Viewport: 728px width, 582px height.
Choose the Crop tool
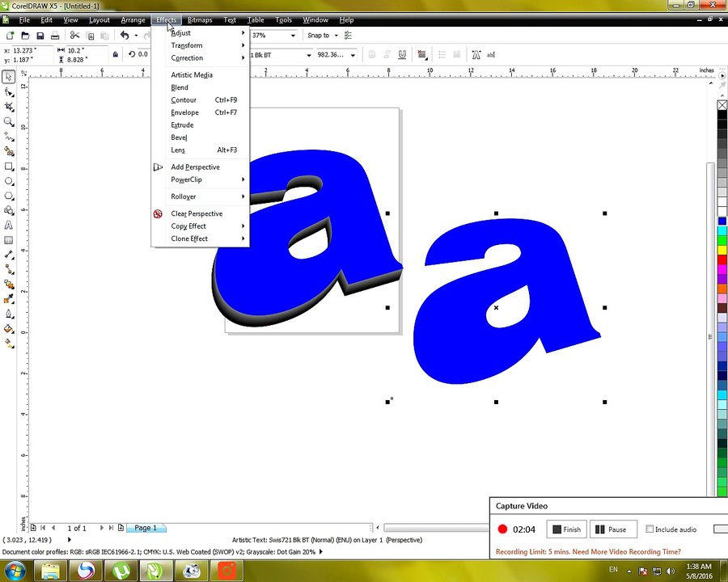pyautogui.click(x=9, y=107)
